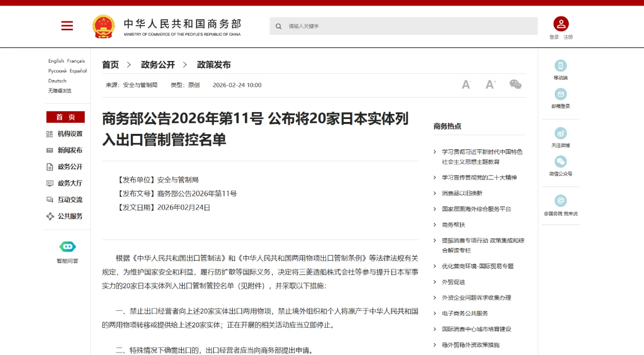
Task: Switch the site language to English
Action: point(56,61)
